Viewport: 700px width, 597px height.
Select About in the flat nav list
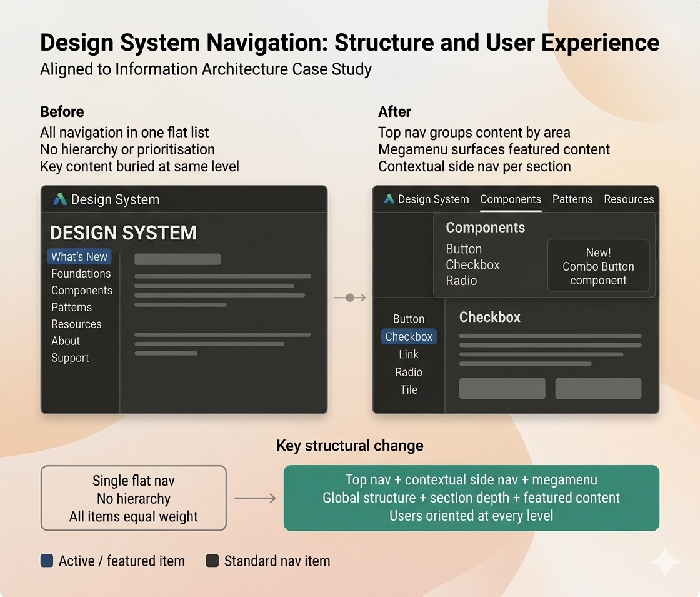66,341
